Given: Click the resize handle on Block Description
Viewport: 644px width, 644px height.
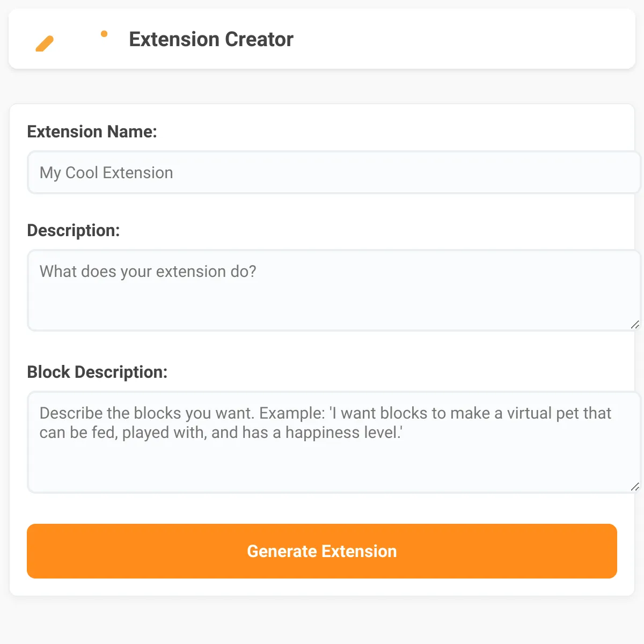Looking at the screenshot, I should click(635, 487).
